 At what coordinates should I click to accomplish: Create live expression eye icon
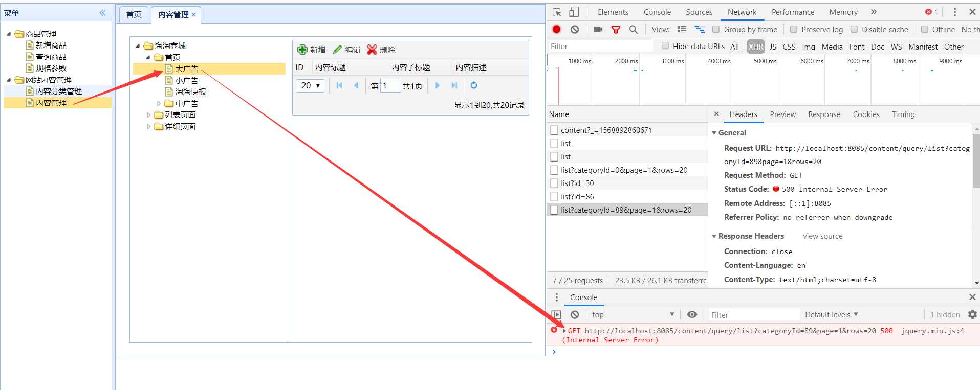692,315
